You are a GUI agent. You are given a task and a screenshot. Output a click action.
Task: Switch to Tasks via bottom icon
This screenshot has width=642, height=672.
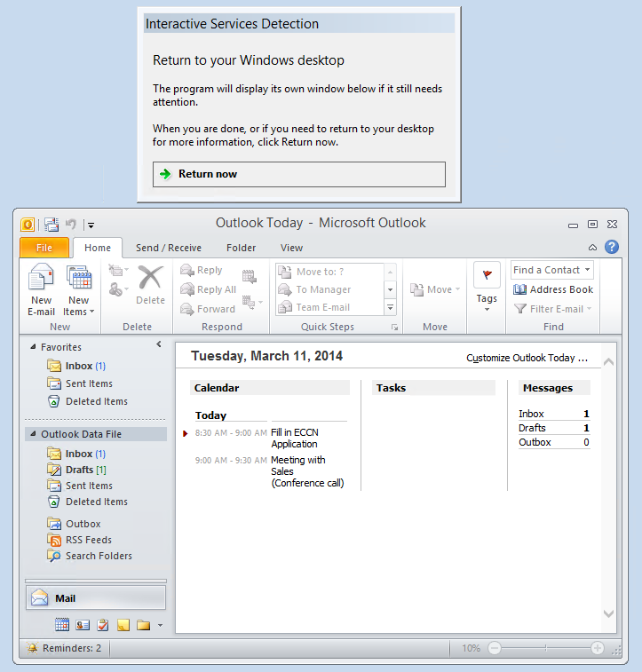click(x=103, y=625)
